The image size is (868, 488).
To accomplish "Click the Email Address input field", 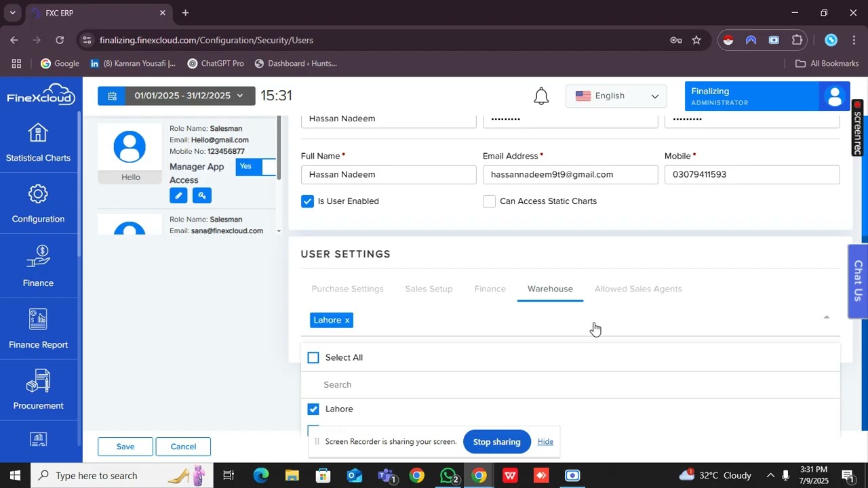I will [570, 175].
